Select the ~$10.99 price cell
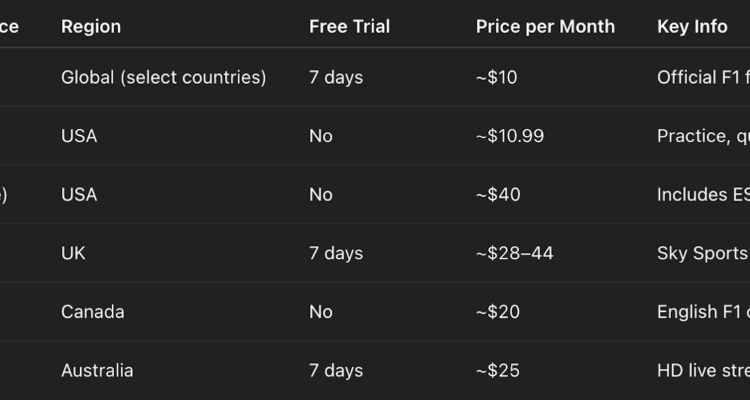The width and height of the screenshot is (750, 400). point(510,136)
